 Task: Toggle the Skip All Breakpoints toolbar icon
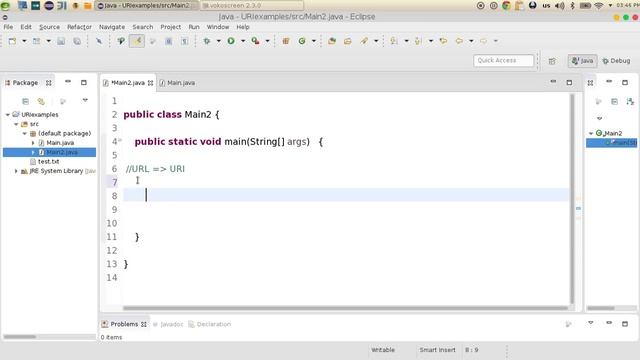(x=99, y=41)
